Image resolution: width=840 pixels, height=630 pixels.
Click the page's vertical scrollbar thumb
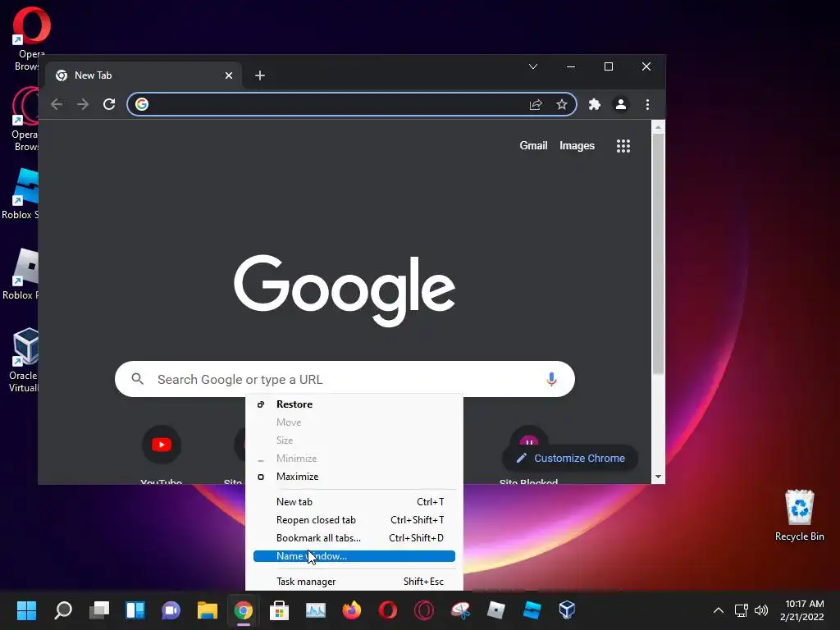click(x=658, y=254)
